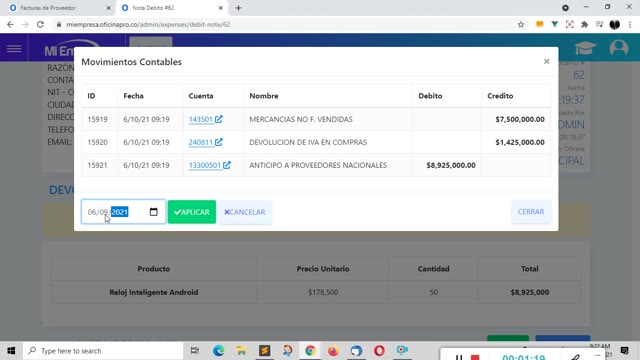The width and height of the screenshot is (640, 360).
Task: Open the extensions puzzle icon
Action: coord(584,24)
